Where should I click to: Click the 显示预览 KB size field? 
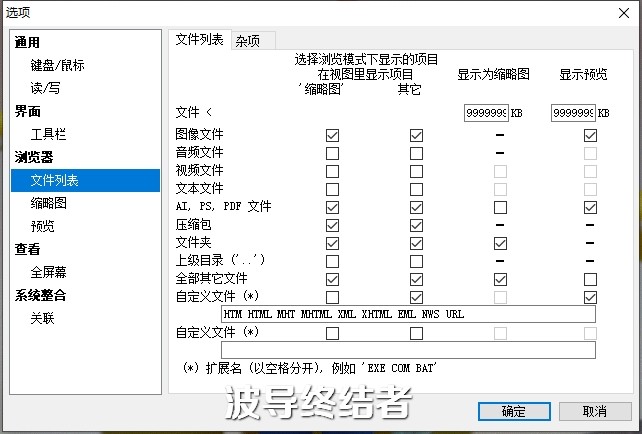573,113
